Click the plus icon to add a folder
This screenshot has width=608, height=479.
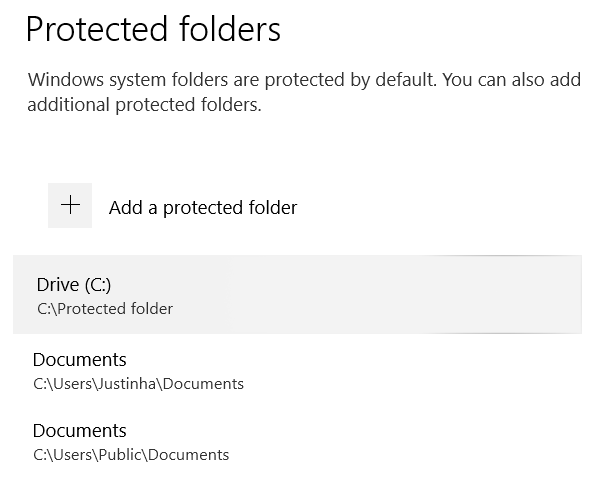[x=70, y=205]
